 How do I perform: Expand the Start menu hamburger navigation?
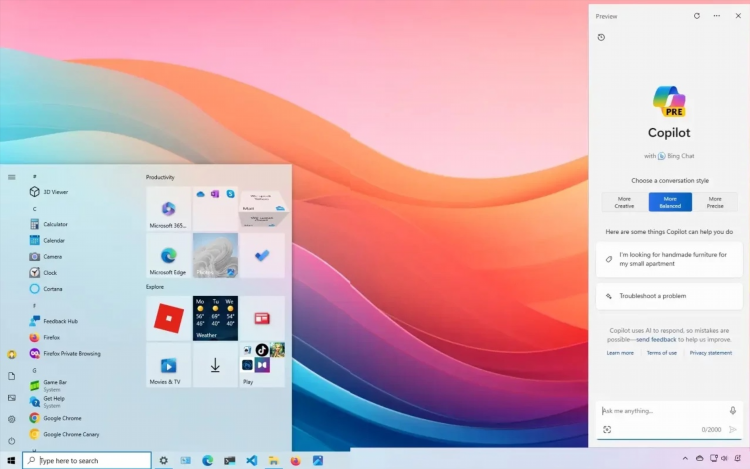coord(11,177)
